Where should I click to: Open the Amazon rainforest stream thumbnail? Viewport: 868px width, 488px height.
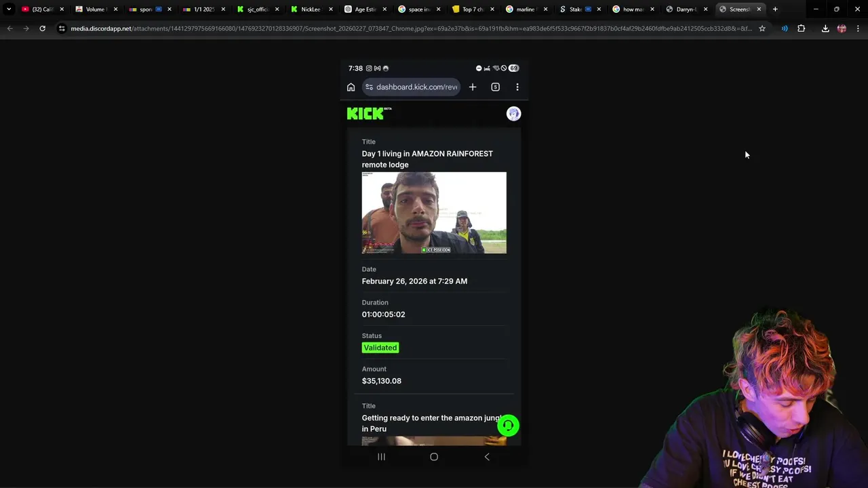(434, 213)
